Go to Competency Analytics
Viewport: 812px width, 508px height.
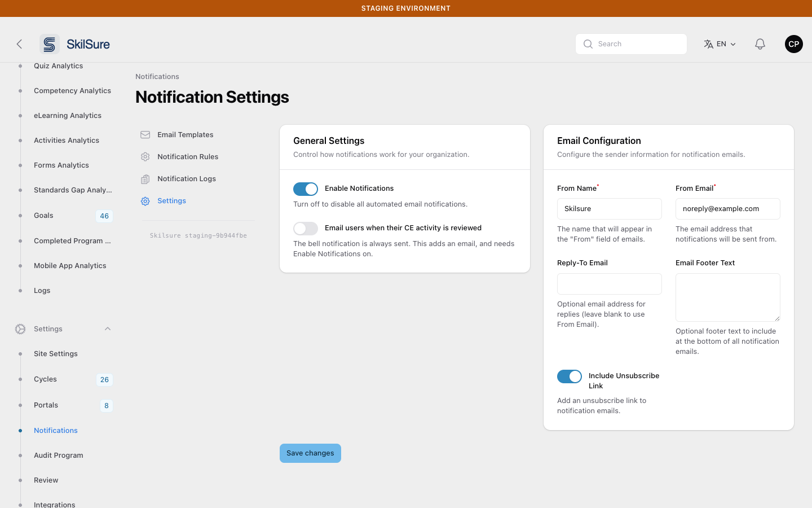pos(72,91)
